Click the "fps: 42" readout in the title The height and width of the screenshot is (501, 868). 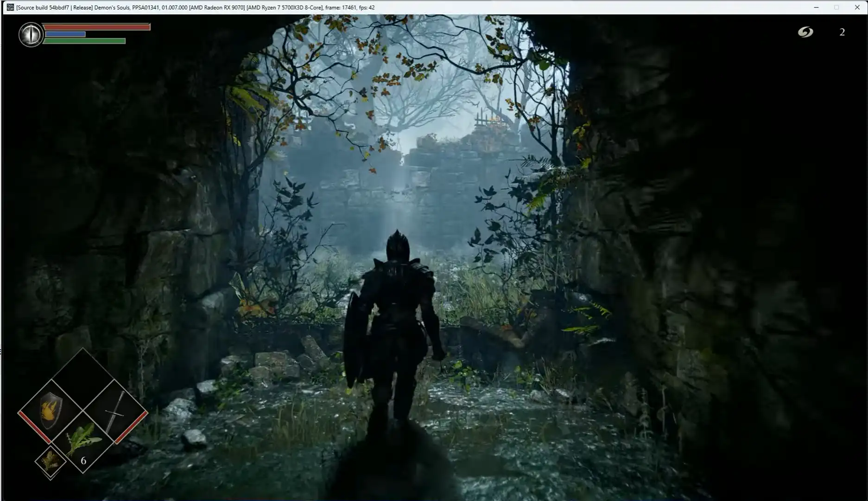366,7
